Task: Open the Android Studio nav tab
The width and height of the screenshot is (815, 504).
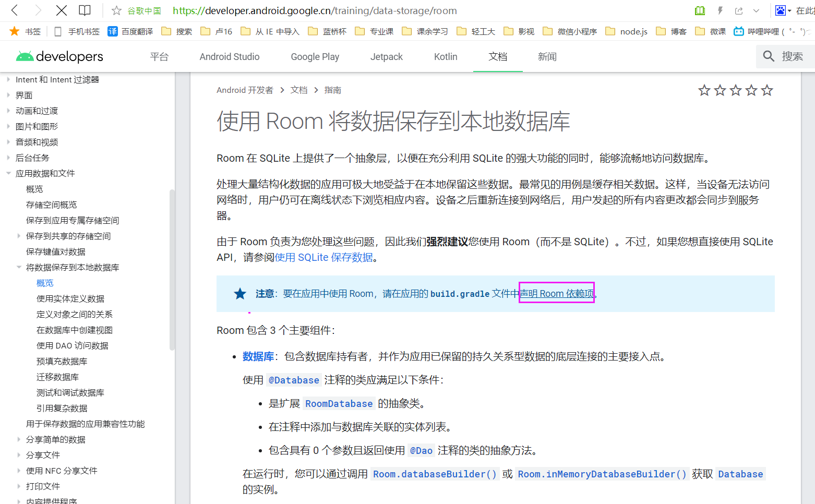Action: [x=230, y=56]
